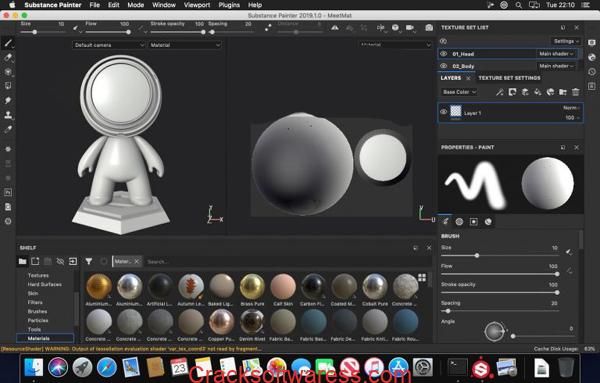Open History panel on right sidebar
Viewport: 600px width, 383px height.
pos(592,72)
